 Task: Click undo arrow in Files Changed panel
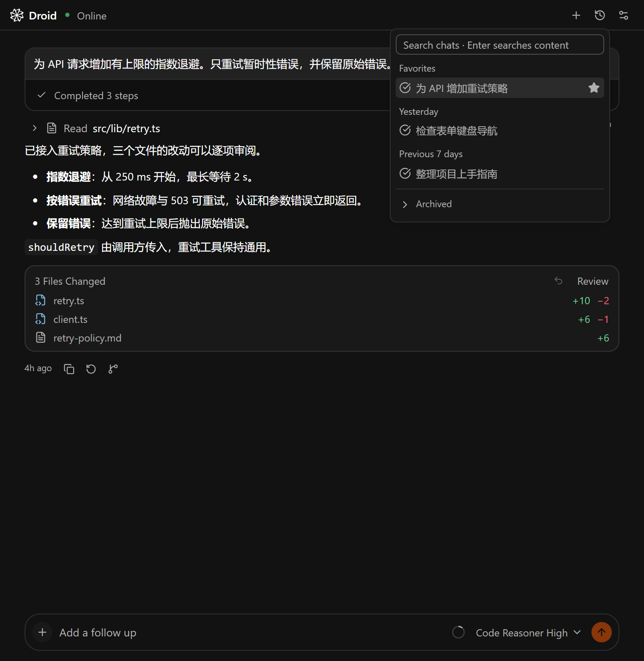click(x=558, y=281)
